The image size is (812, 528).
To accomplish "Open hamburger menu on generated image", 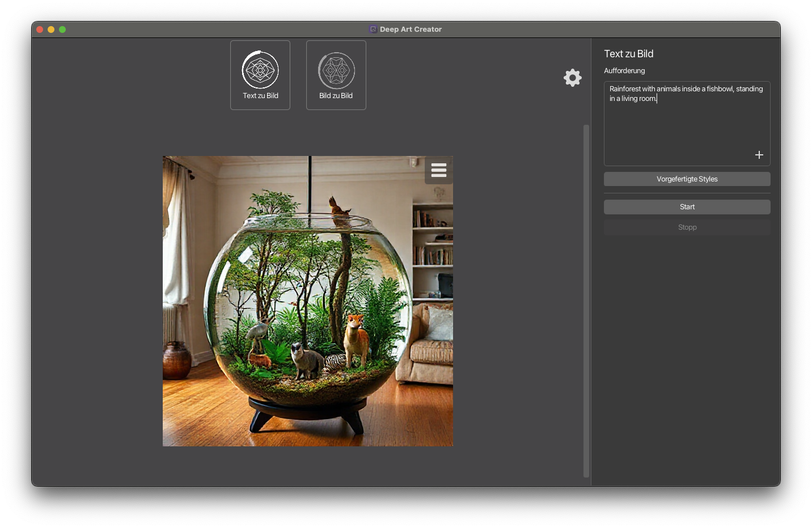I will [438, 170].
